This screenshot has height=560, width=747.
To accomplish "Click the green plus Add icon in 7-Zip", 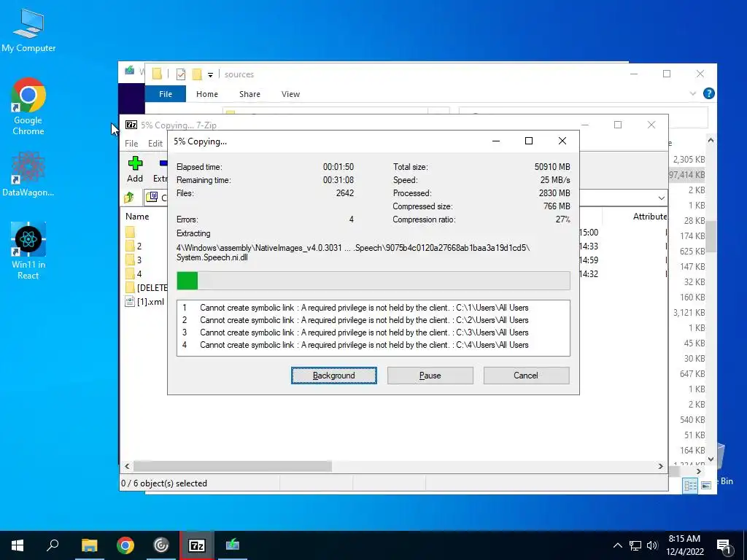I will click(135, 163).
